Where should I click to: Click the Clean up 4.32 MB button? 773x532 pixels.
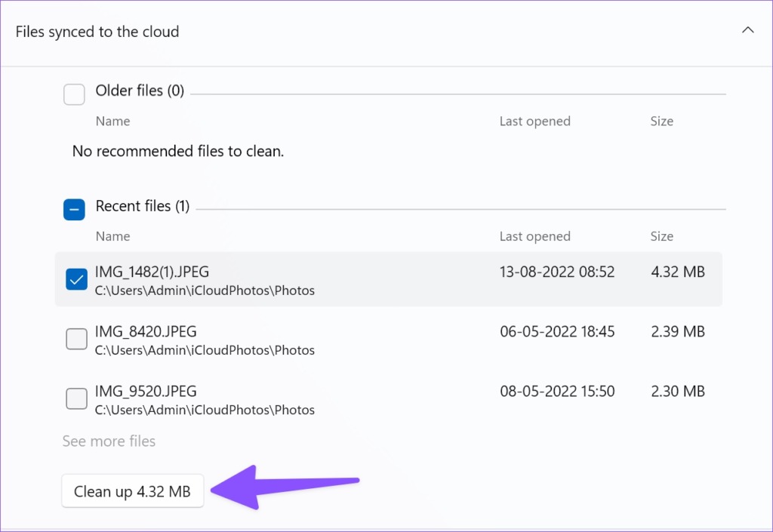tap(132, 490)
